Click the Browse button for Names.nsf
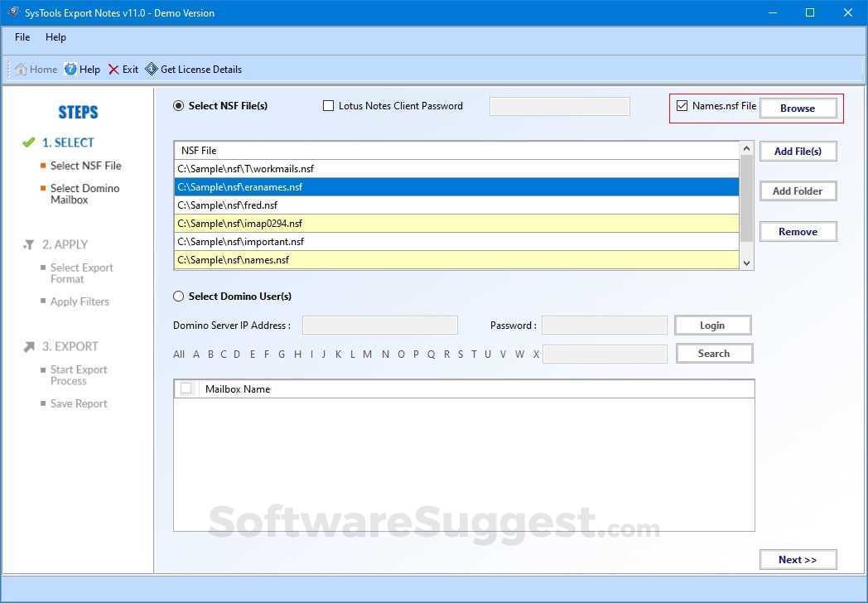This screenshot has height=603, width=868. [x=798, y=108]
